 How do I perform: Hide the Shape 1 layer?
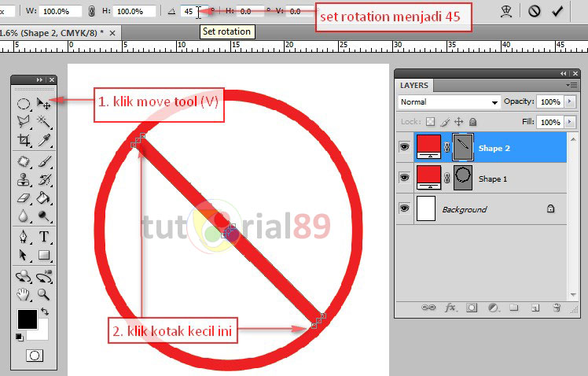[404, 178]
